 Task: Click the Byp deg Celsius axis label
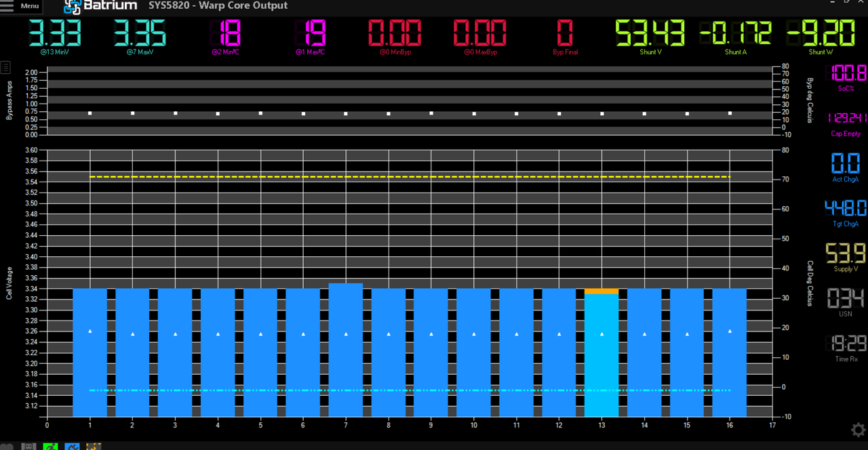[809, 100]
